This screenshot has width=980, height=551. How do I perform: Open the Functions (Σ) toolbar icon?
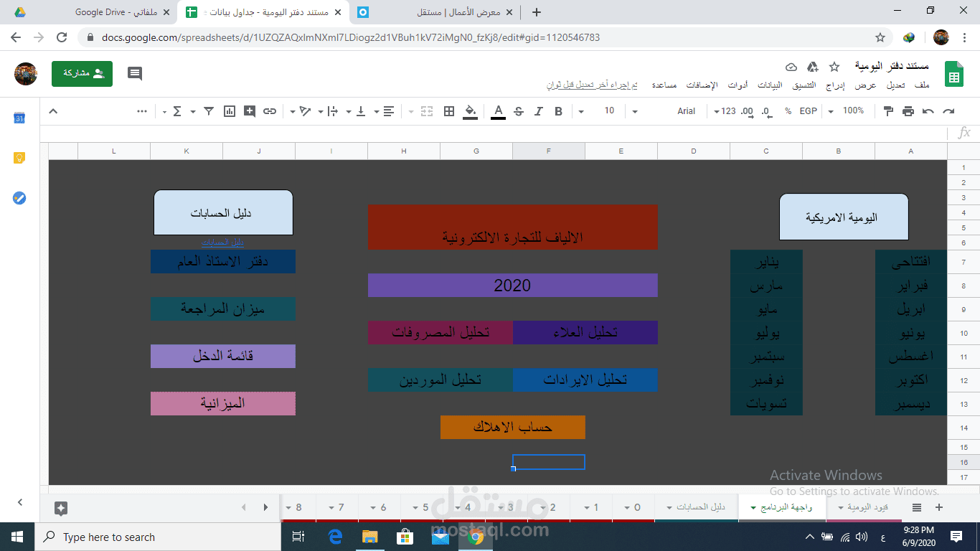point(179,111)
